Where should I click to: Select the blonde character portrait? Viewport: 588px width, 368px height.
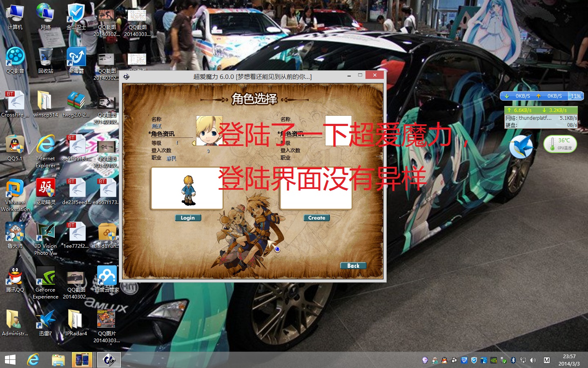click(209, 131)
